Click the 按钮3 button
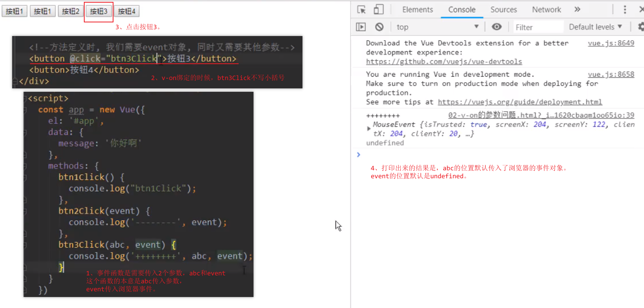The height and width of the screenshot is (308, 644). click(x=99, y=11)
